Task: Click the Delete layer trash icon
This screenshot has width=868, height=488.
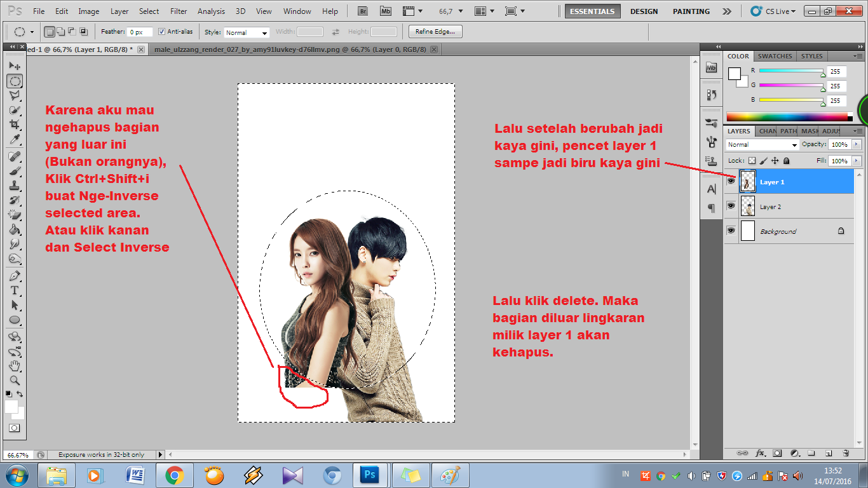Action: pos(846,453)
